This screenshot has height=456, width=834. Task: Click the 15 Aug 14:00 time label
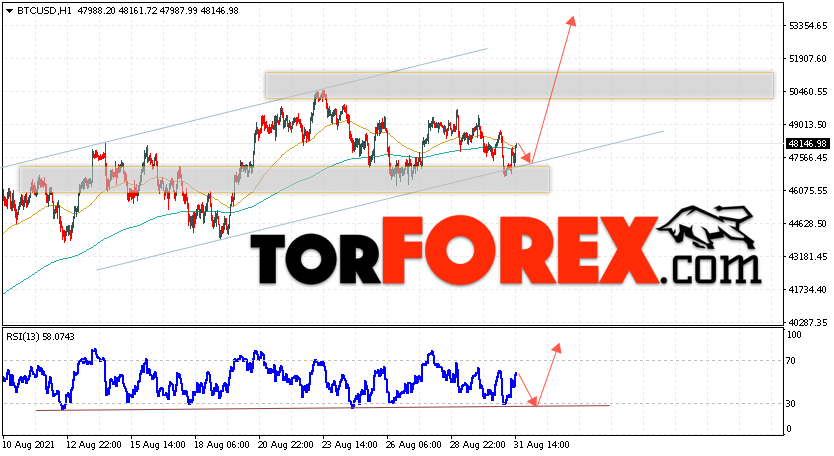[x=158, y=445]
